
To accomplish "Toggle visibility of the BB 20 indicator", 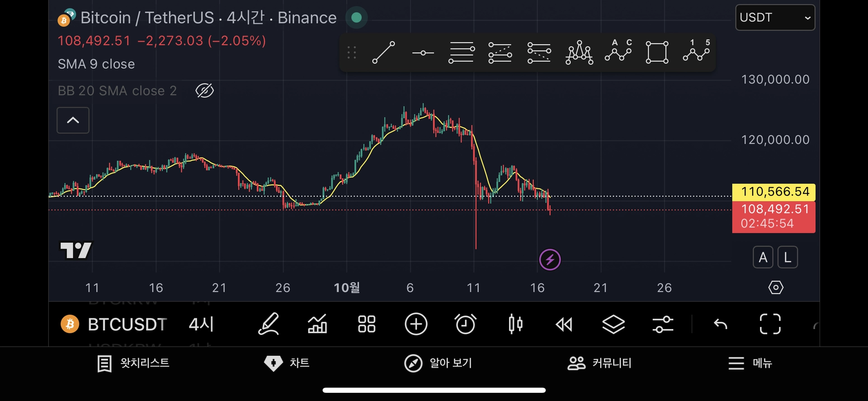I will [204, 91].
